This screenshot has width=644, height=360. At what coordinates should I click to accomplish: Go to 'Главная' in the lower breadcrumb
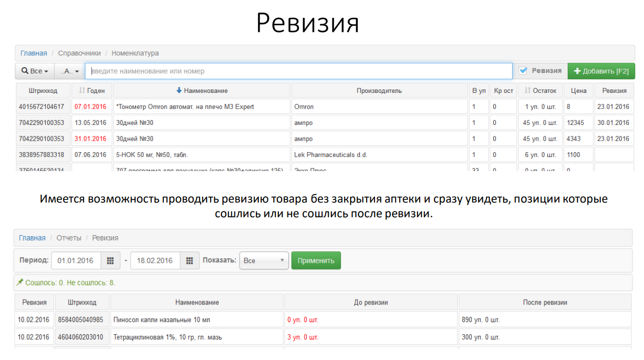(32, 238)
